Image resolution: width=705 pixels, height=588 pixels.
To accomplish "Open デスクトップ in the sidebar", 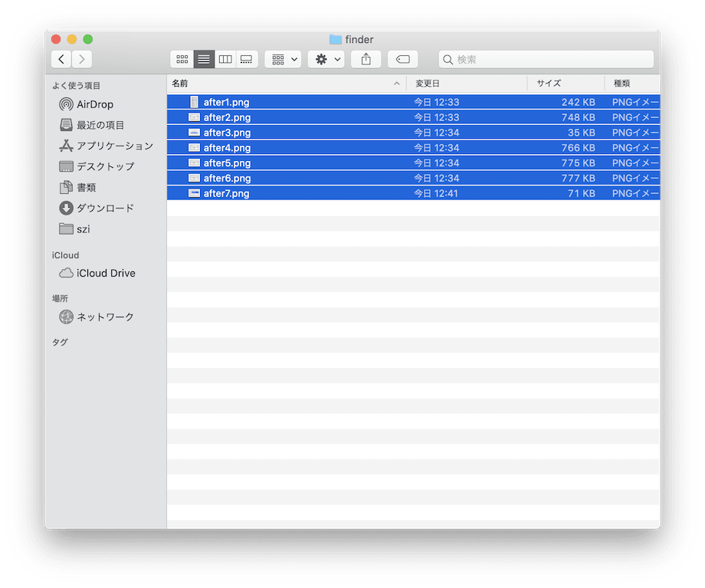I will [97, 166].
